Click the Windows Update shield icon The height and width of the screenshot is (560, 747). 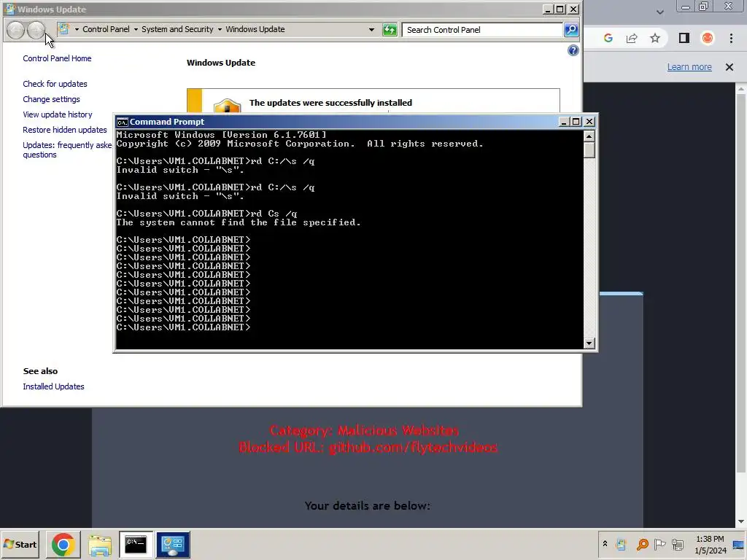coord(227,106)
